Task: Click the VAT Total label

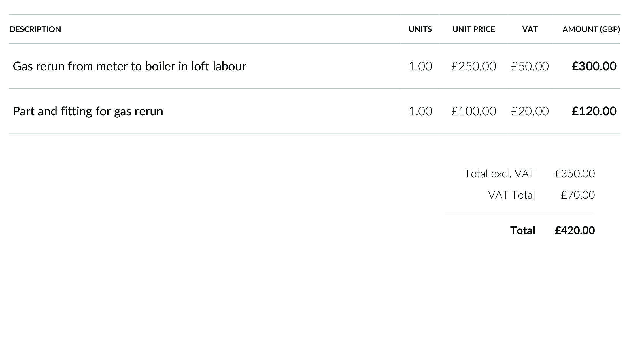Action: pos(511,195)
